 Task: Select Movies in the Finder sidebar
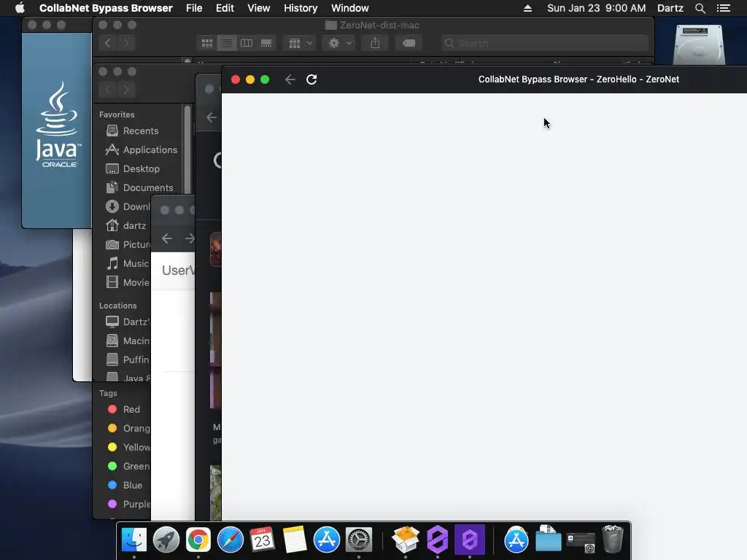pyautogui.click(x=127, y=282)
